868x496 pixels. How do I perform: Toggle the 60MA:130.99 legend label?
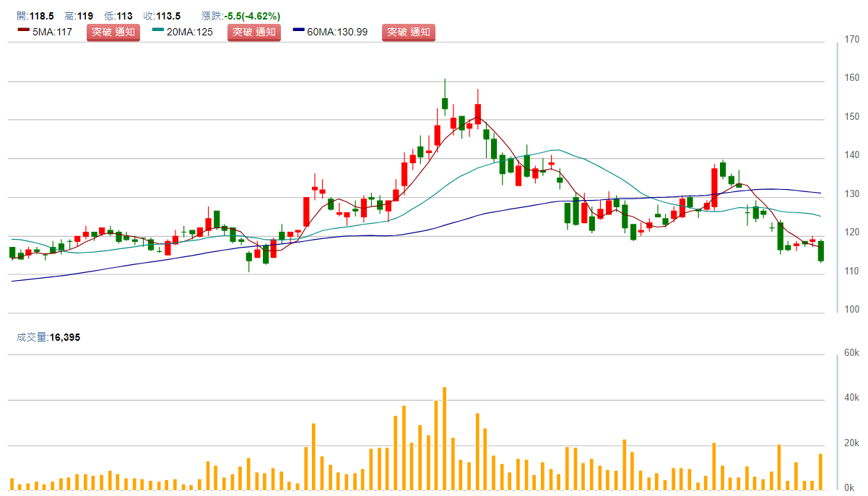tap(339, 32)
